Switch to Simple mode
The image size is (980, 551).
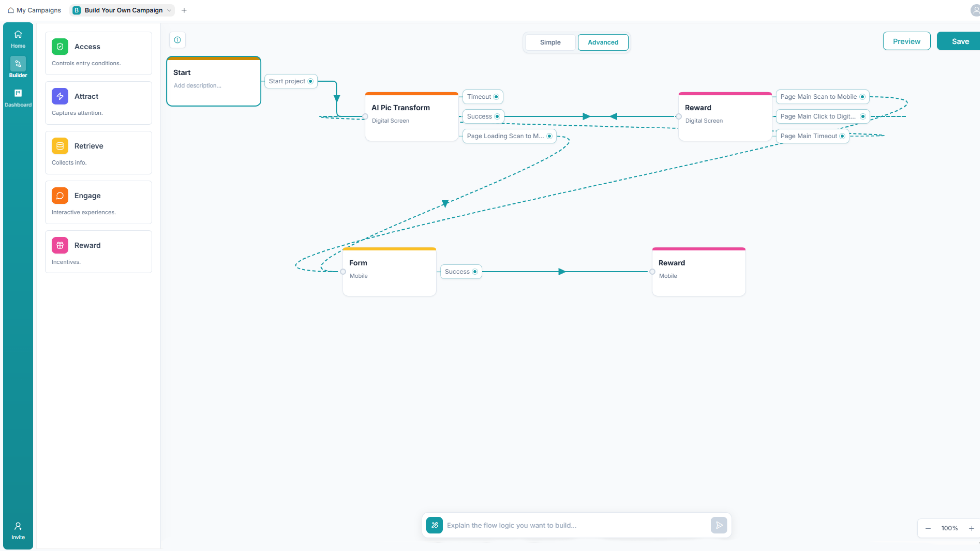(550, 42)
